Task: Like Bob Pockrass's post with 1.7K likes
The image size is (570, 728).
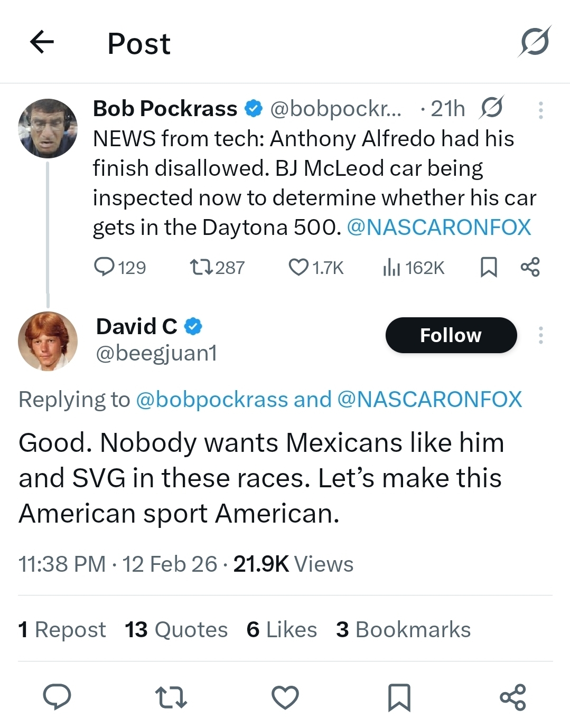Action: pyautogui.click(x=298, y=267)
